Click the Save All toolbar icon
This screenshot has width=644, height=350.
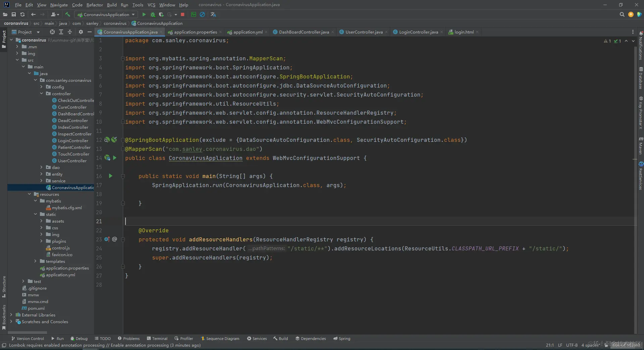point(14,14)
